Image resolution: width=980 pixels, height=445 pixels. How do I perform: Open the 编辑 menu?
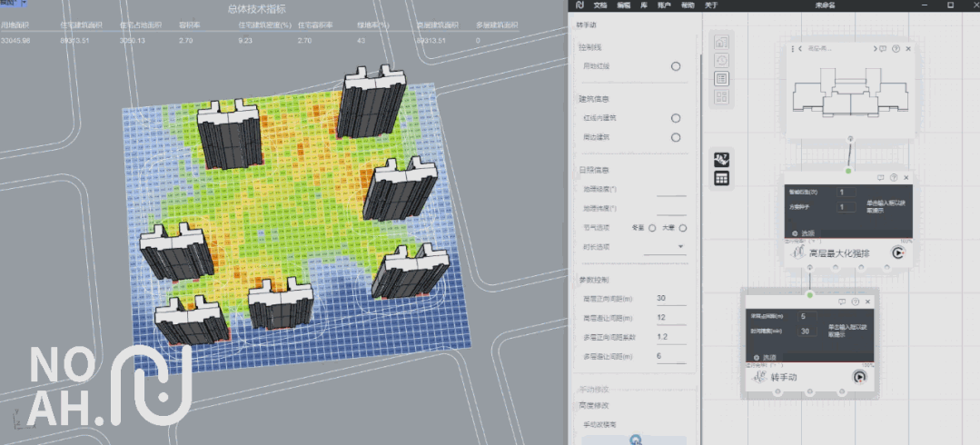click(x=624, y=5)
